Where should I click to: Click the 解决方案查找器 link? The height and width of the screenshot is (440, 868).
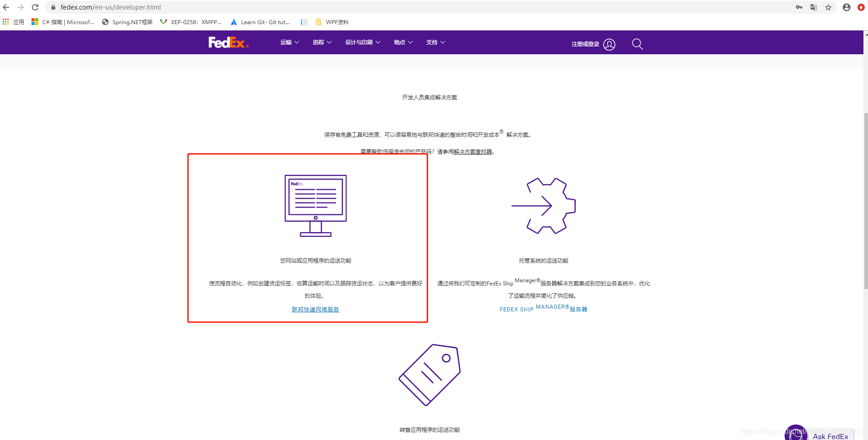(473, 152)
